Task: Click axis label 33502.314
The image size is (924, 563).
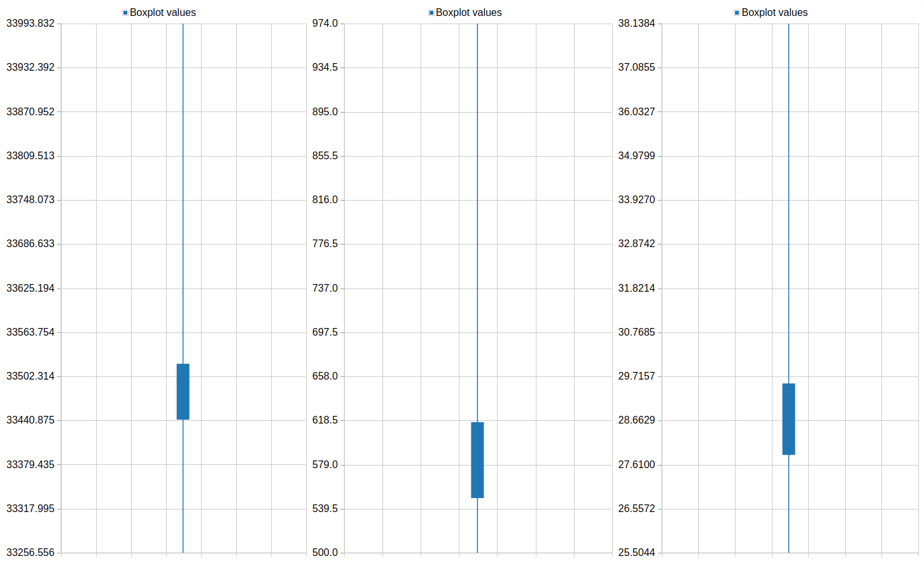Action: tap(31, 376)
